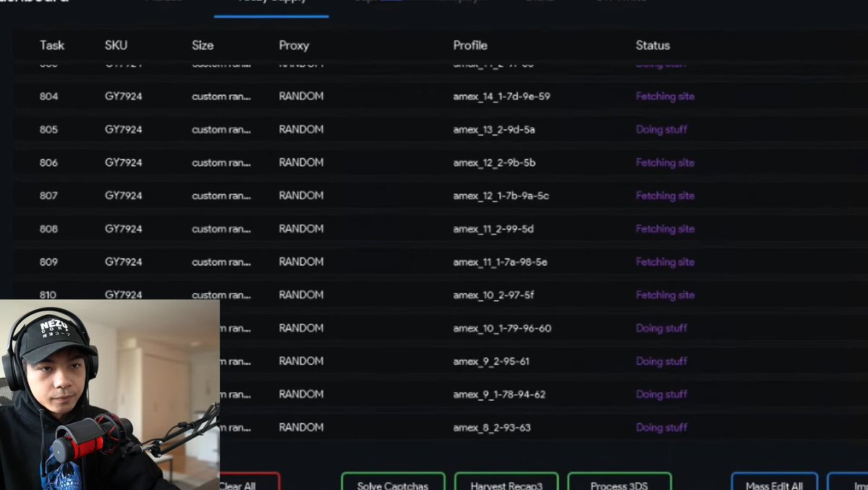Click SKU GY7924 in task 807 row
Screen dimensions: 868x490
pos(124,195)
